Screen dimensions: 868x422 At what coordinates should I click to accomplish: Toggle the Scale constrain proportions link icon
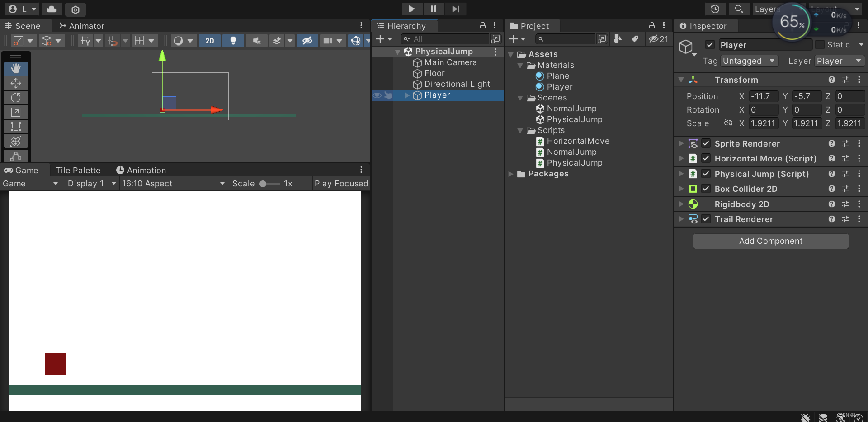click(x=728, y=123)
